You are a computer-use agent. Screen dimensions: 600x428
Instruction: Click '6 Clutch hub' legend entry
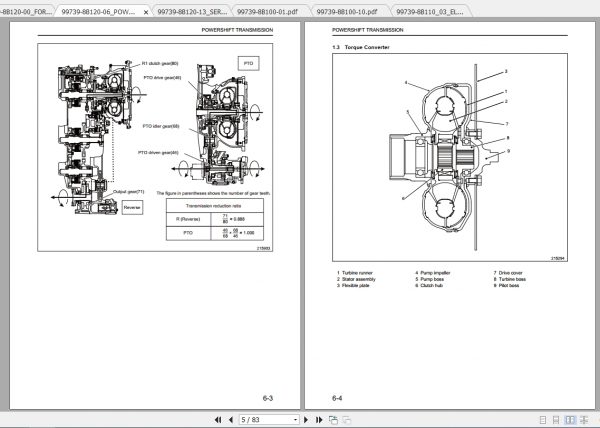click(429, 285)
